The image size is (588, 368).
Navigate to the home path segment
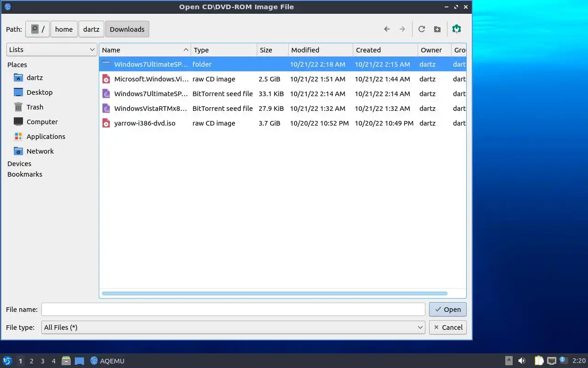point(64,29)
